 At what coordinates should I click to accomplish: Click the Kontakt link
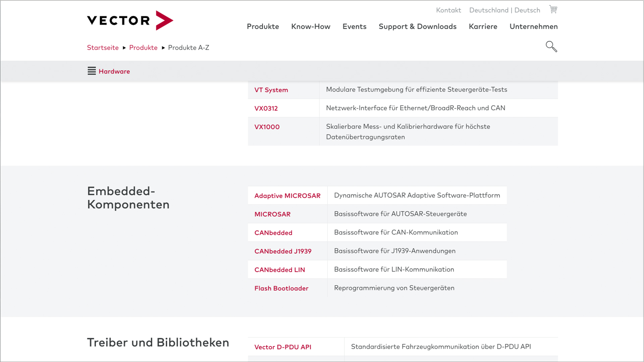448,10
